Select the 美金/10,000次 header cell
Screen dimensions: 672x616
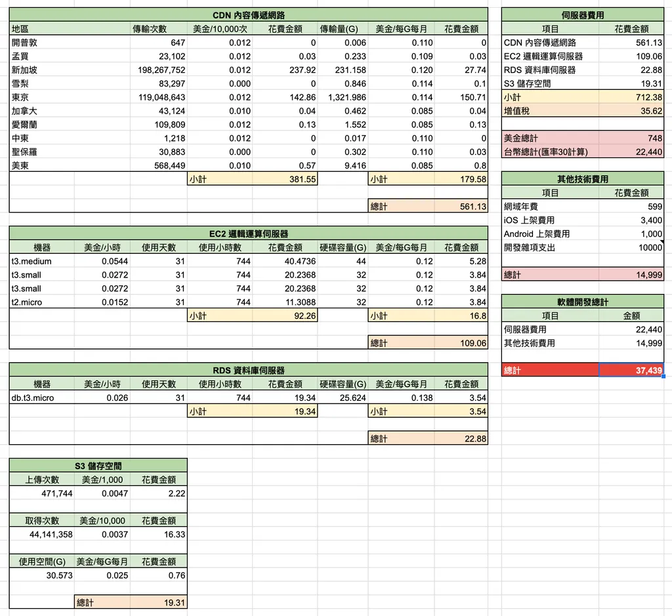(x=220, y=29)
